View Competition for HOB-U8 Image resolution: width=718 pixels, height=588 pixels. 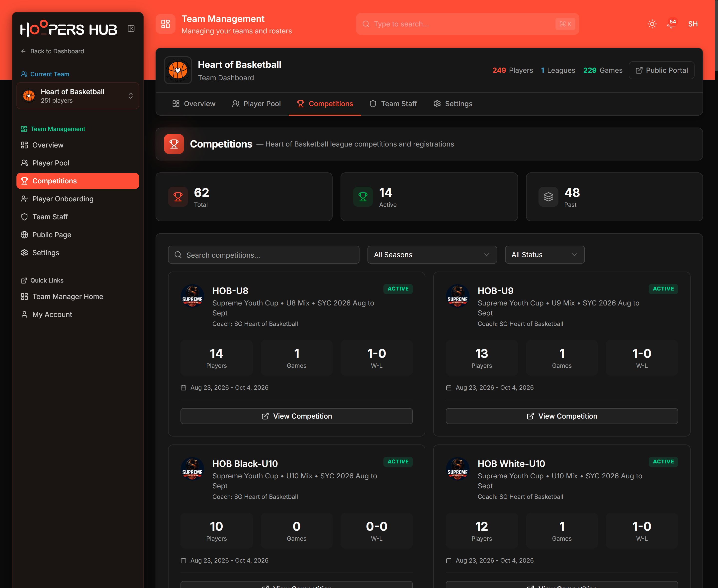click(x=296, y=416)
